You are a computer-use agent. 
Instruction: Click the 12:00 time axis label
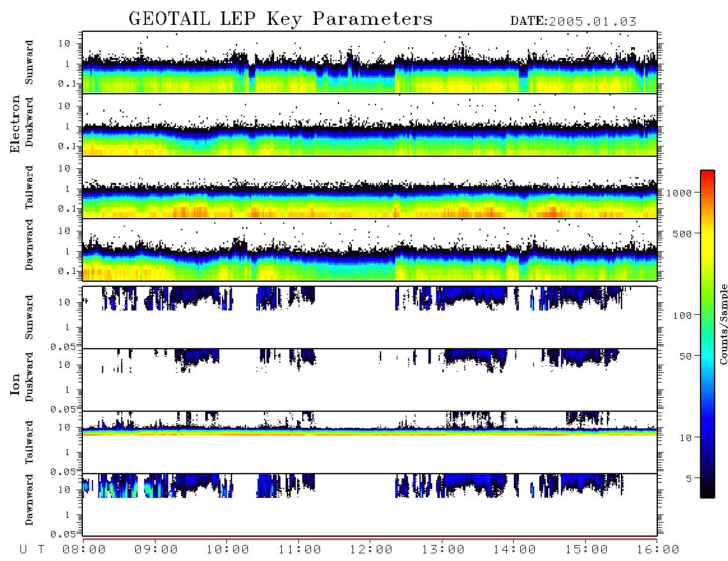[x=372, y=550]
